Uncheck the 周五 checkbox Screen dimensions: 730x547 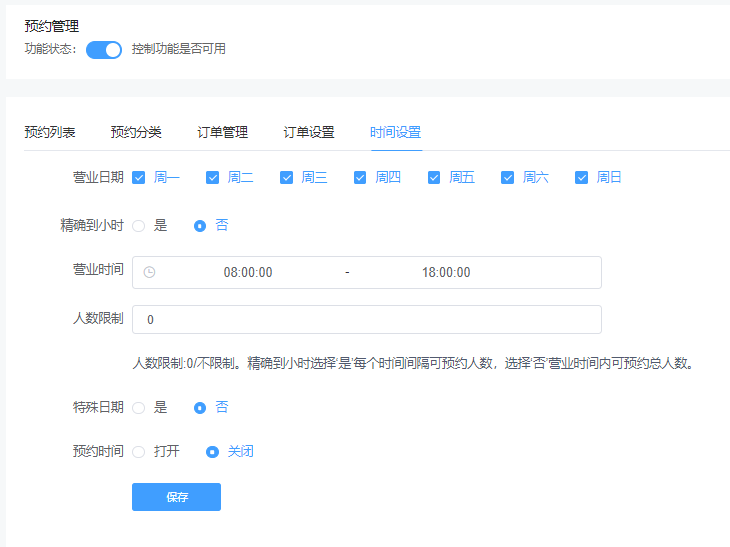[434, 178]
